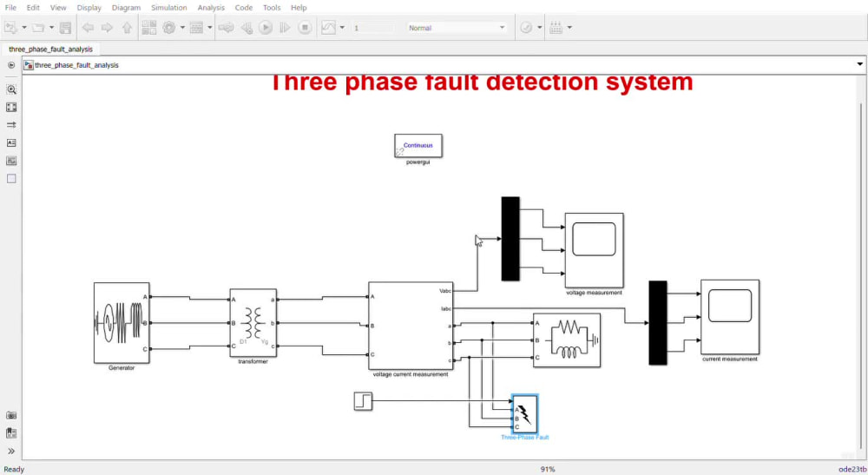
Task: Click the Step Back button
Action: [247, 28]
